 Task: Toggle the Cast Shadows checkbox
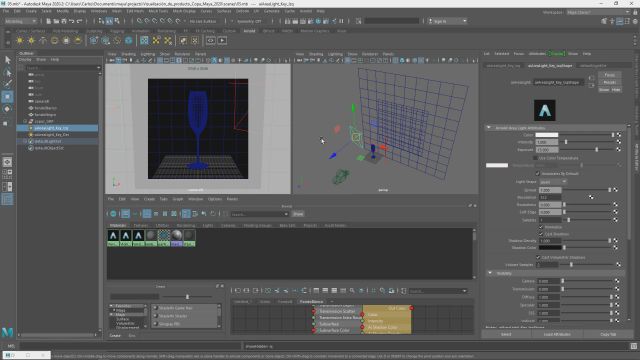(x=541, y=234)
